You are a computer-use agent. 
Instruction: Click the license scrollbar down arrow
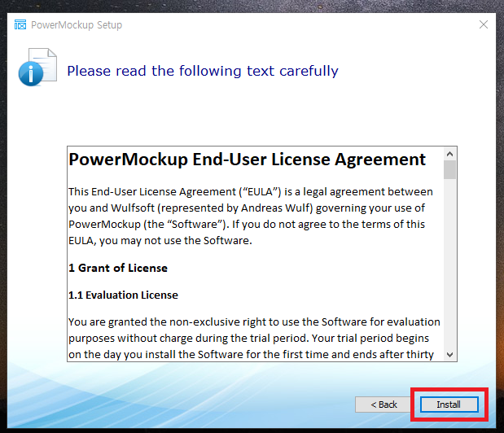click(x=449, y=355)
